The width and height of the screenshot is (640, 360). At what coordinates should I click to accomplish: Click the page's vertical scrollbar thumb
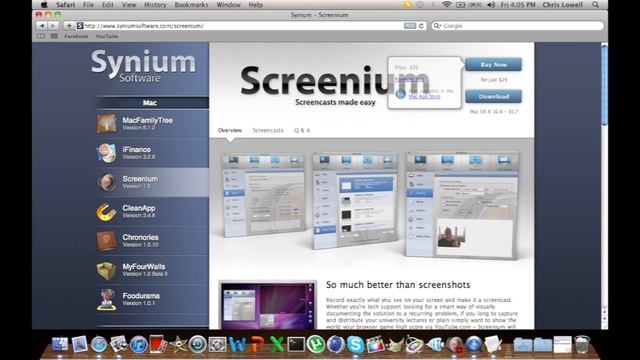pyautogui.click(x=604, y=85)
